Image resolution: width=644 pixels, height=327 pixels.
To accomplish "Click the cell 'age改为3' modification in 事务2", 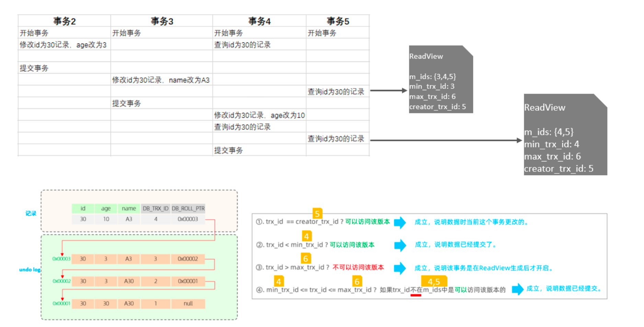I will coord(64,45).
